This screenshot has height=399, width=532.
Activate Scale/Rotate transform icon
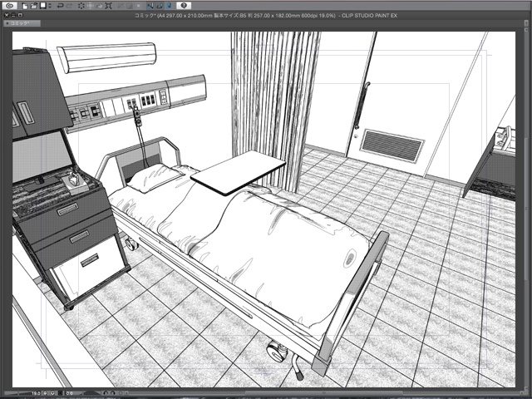[x=109, y=6]
